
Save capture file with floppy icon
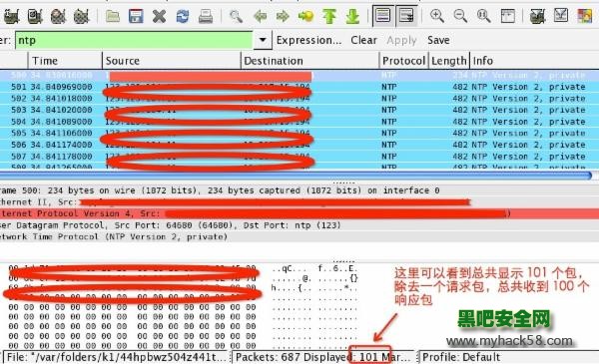[136, 16]
